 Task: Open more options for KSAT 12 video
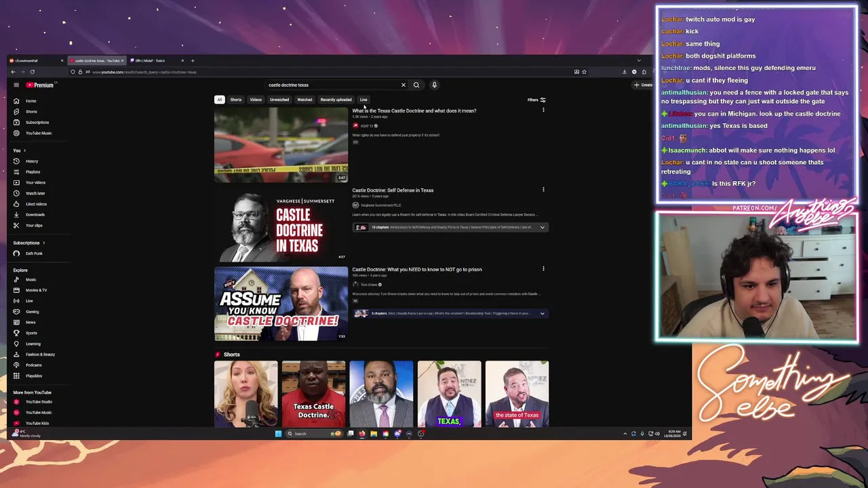point(543,110)
